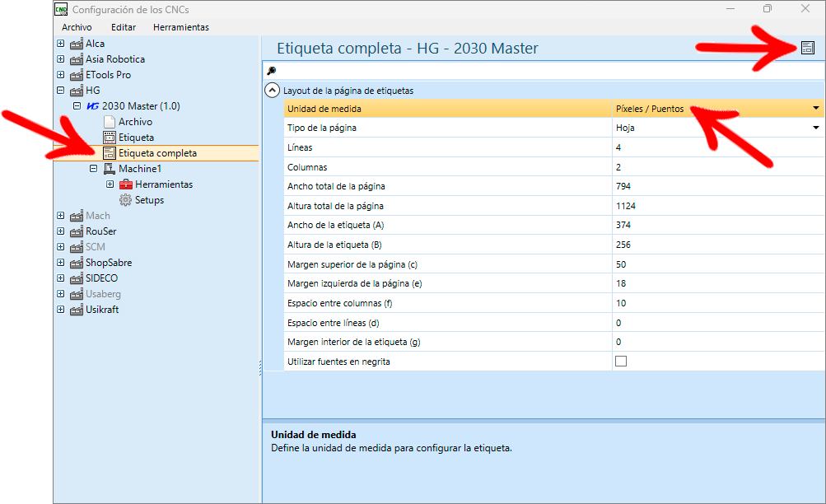Click the search key icon
The height and width of the screenshot is (504, 826).
[271, 71]
